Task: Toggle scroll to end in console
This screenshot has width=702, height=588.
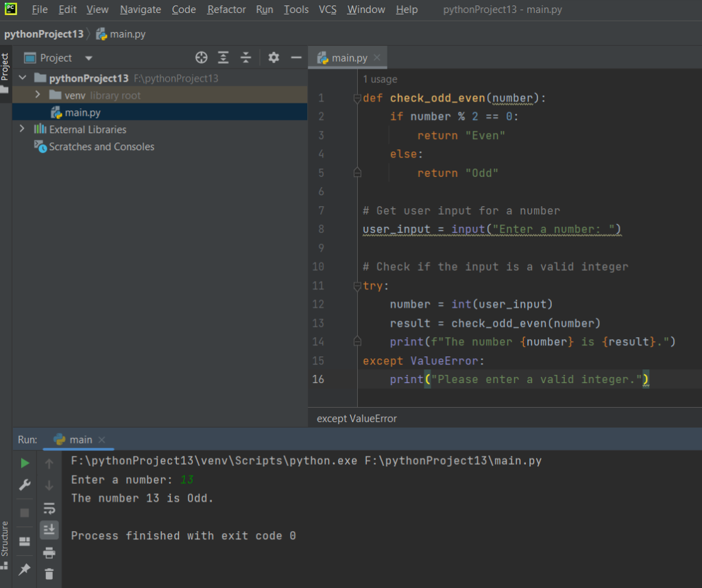Action: coord(49,529)
